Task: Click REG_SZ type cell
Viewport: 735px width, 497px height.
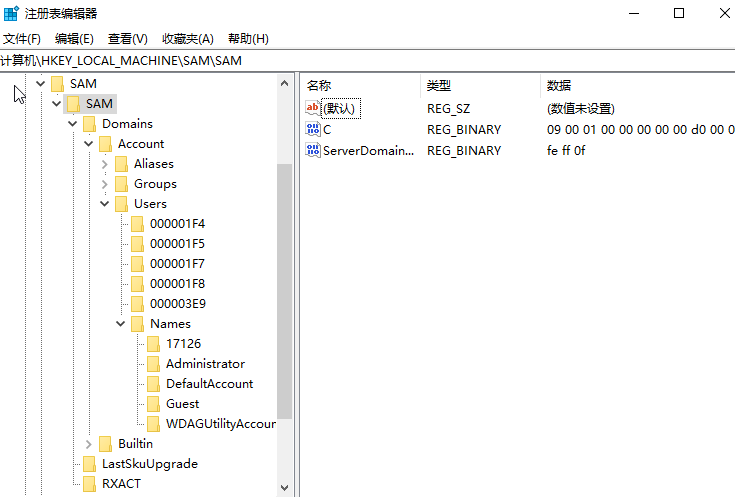Action: [x=448, y=109]
